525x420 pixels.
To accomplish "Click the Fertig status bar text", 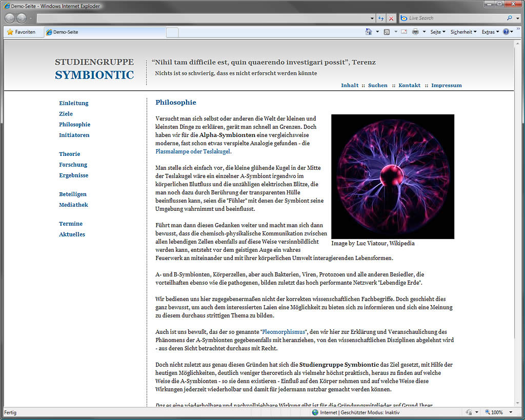I will click(x=10, y=413).
